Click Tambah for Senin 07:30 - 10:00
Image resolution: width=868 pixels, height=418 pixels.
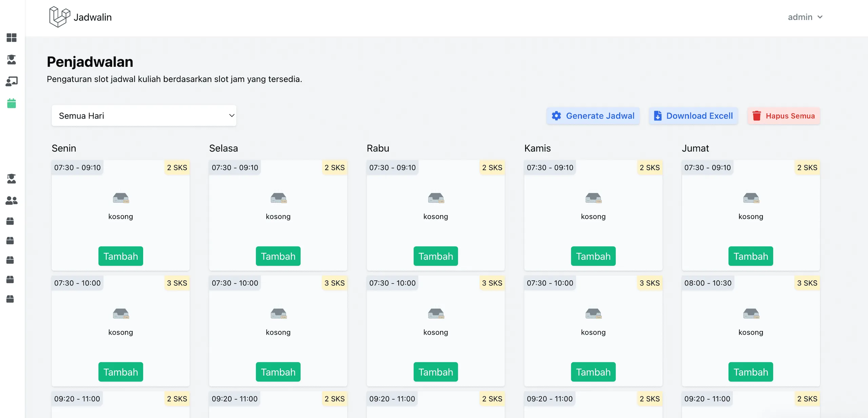(121, 372)
